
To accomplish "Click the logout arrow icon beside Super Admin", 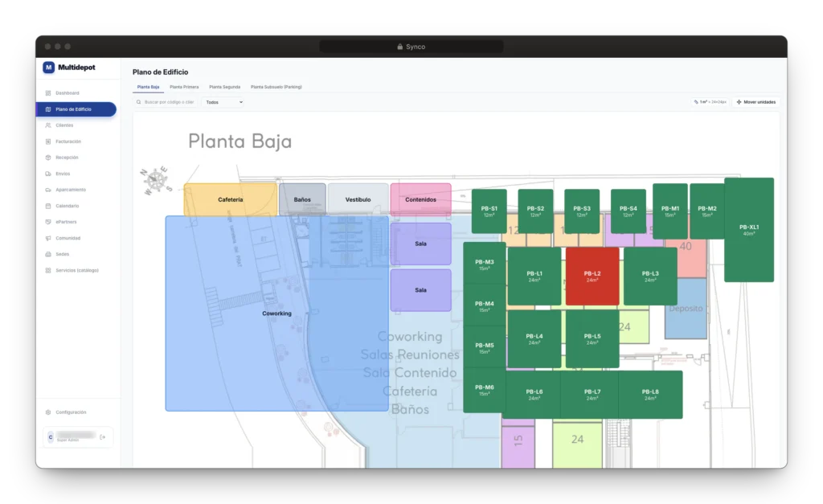I will click(103, 436).
